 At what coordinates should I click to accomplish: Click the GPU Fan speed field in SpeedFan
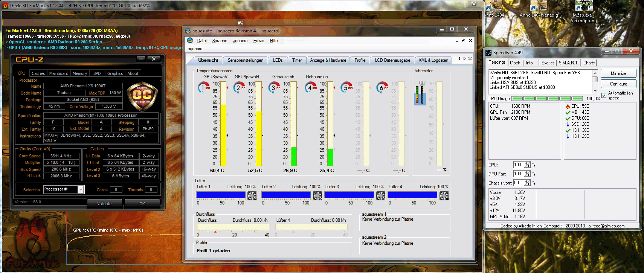pos(518,174)
